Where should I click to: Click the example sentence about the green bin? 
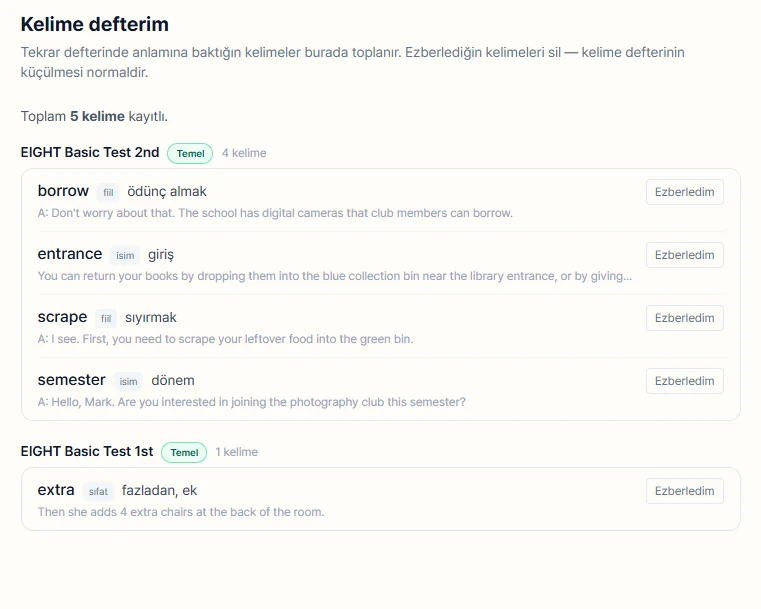pyautogui.click(x=226, y=339)
